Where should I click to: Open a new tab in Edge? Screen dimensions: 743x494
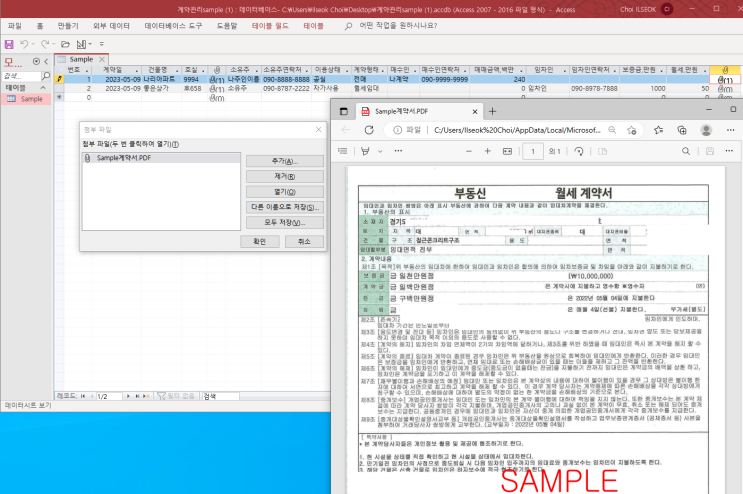pyautogui.click(x=492, y=111)
